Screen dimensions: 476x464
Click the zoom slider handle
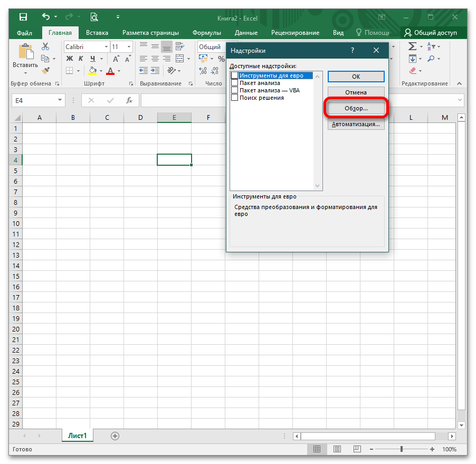click(x=401, y=449)
